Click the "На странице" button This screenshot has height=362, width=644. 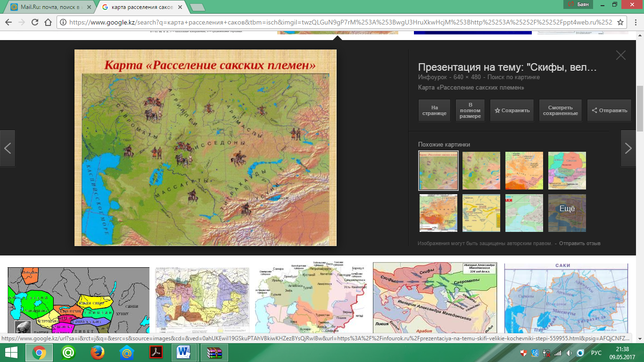(434, 110)
